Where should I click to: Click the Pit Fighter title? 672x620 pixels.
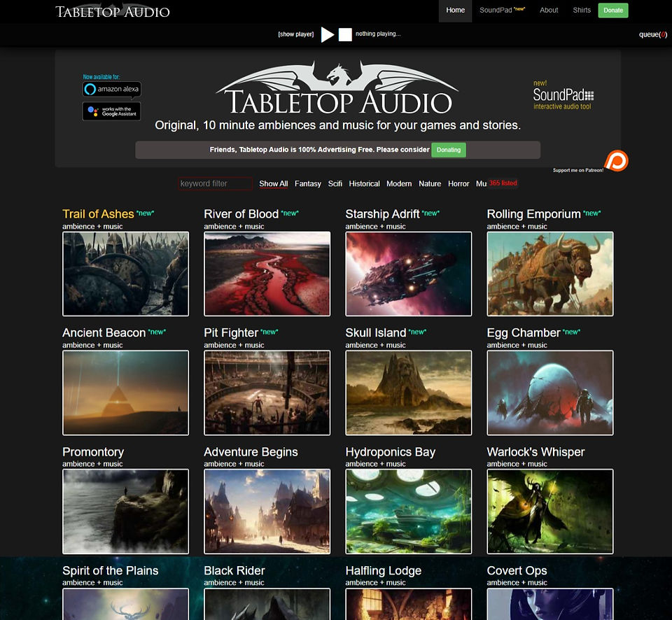pyautogui.click(x=231, y=333)
